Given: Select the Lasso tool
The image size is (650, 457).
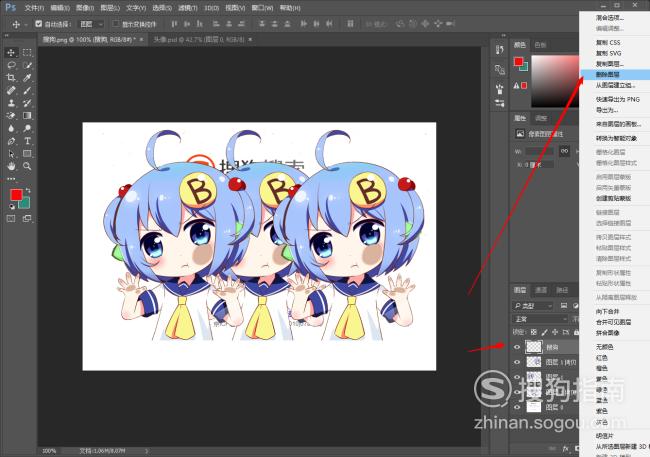Looking at the screenshot, I should 11,65.
